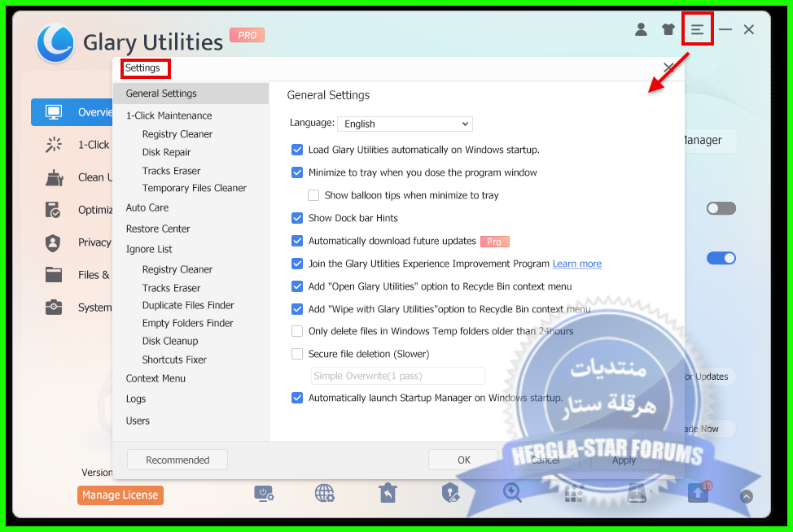
Task: Select General Settings category
Action: pos(191,94)
